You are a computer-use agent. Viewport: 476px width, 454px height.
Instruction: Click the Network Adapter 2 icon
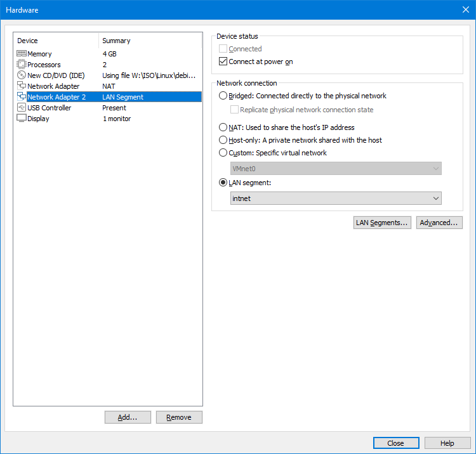[21, 97]
